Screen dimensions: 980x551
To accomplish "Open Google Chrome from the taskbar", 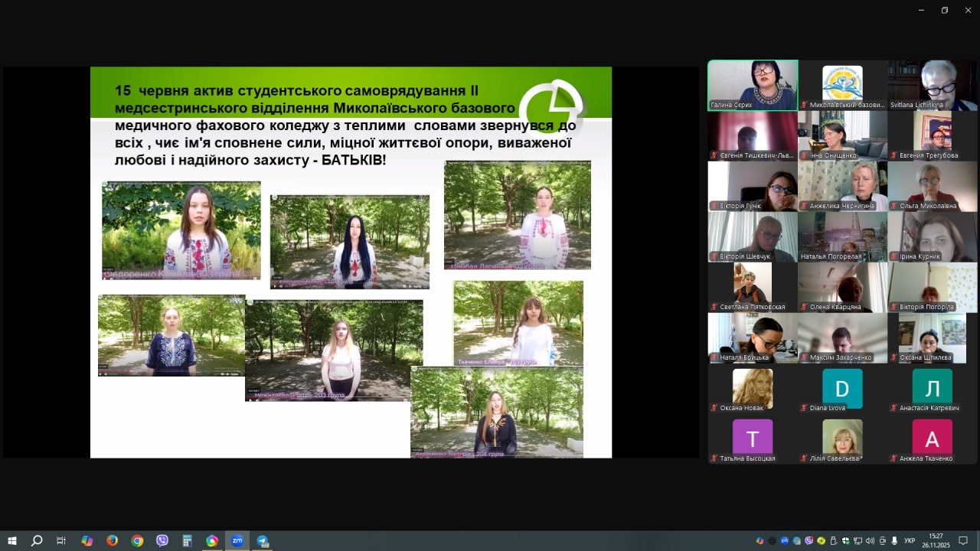I will [x=137, y=540].
